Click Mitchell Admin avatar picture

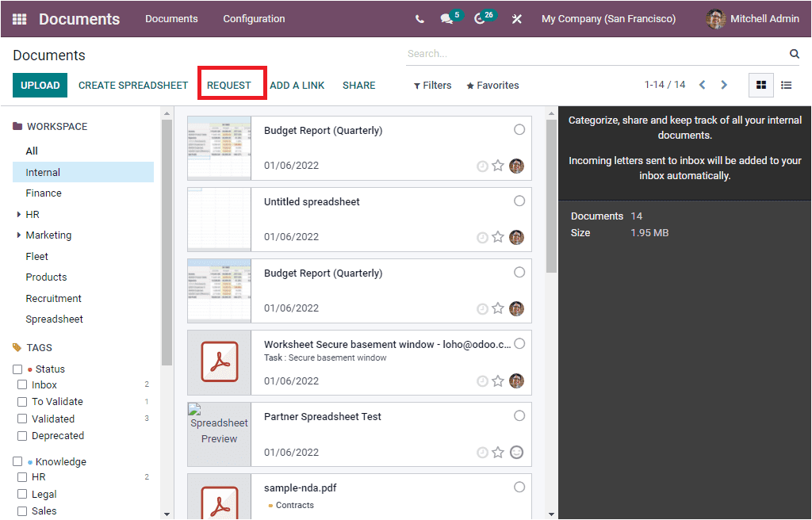click(715, 19)
